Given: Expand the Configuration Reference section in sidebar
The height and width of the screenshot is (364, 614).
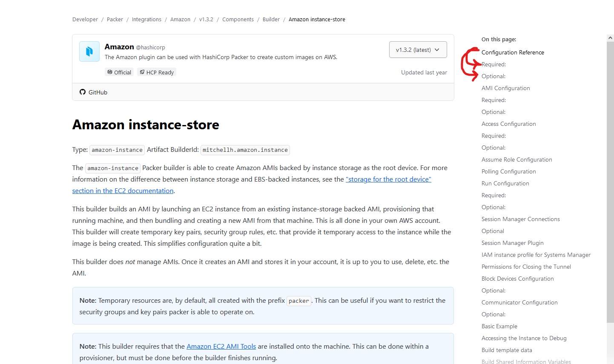Looking at the screenshot, I should click(x=513, y=52).
